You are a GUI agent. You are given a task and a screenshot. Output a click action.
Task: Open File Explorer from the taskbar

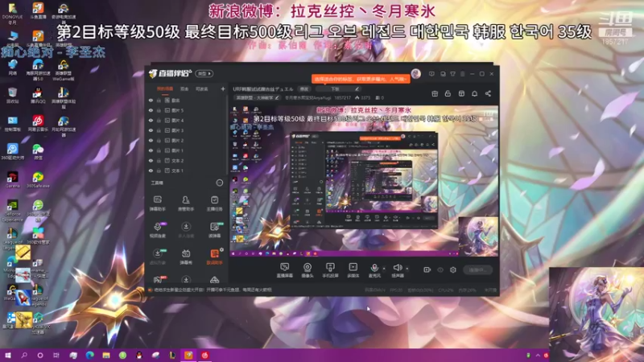pyautogui.click(x=106, y=356)
